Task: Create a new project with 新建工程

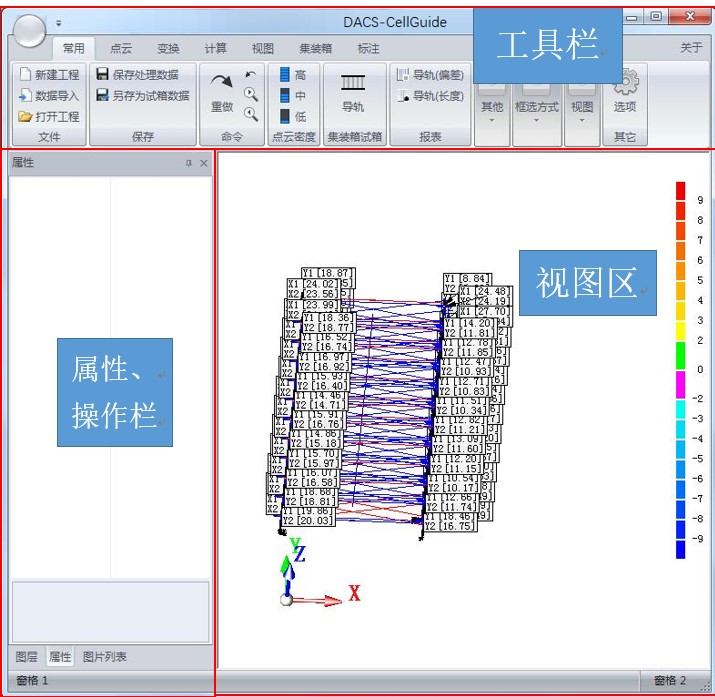Action: (x=50, y=74)
